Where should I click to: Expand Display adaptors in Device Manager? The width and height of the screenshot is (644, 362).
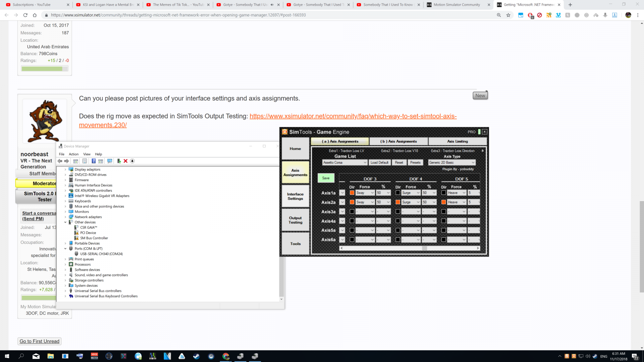pyautogui.click(x=65, y=169)
